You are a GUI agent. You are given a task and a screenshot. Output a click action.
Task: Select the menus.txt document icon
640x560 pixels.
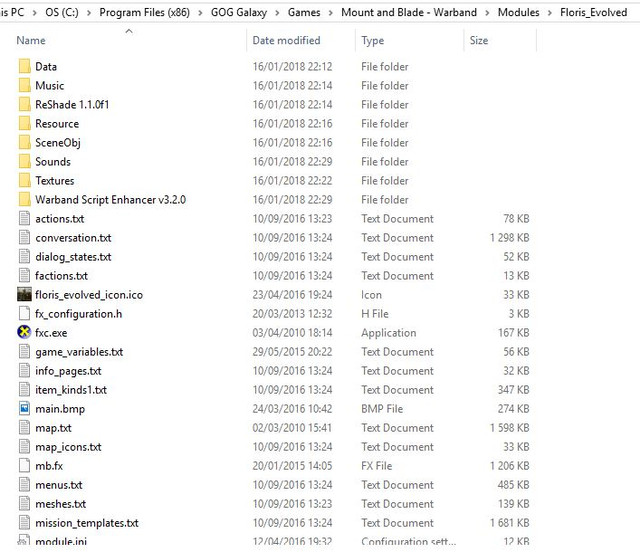(x=24, y=485)
